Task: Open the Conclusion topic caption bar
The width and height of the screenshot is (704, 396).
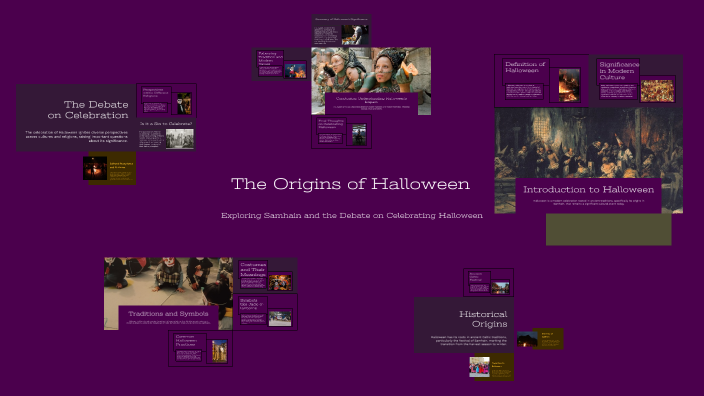Action: (371, 103)
